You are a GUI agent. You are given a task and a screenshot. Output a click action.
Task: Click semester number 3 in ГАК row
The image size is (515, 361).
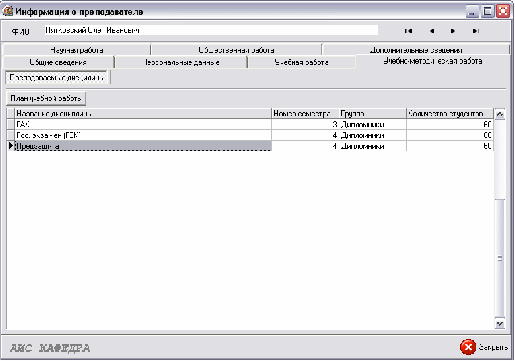point(305,124)
